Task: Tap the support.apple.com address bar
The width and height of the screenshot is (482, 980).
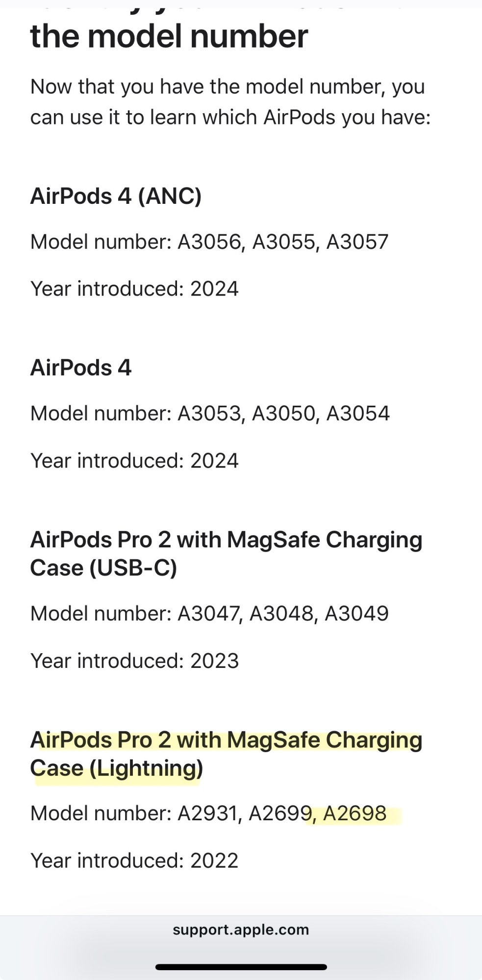Action: click(x=240, y=930)
